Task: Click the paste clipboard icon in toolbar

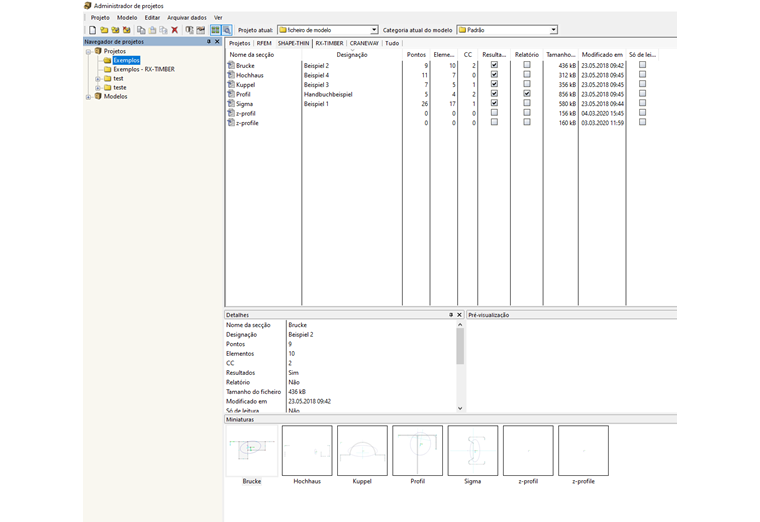Action: [152, 30]
